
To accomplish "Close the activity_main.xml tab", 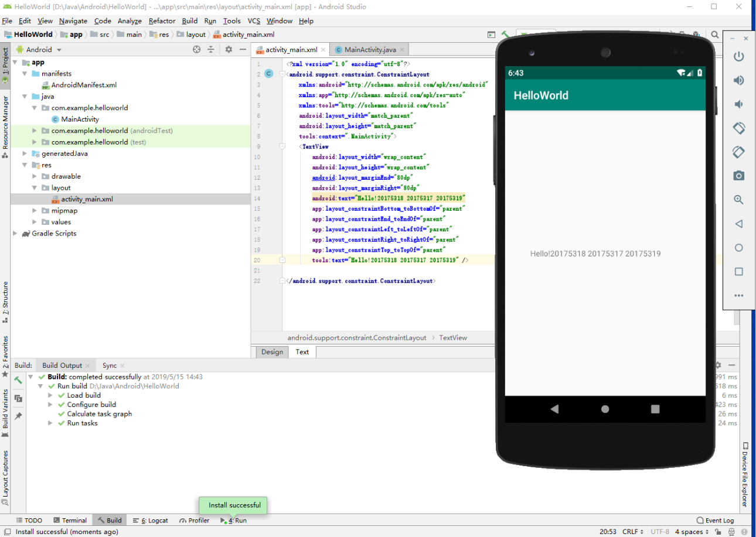I will pos(323,50).
